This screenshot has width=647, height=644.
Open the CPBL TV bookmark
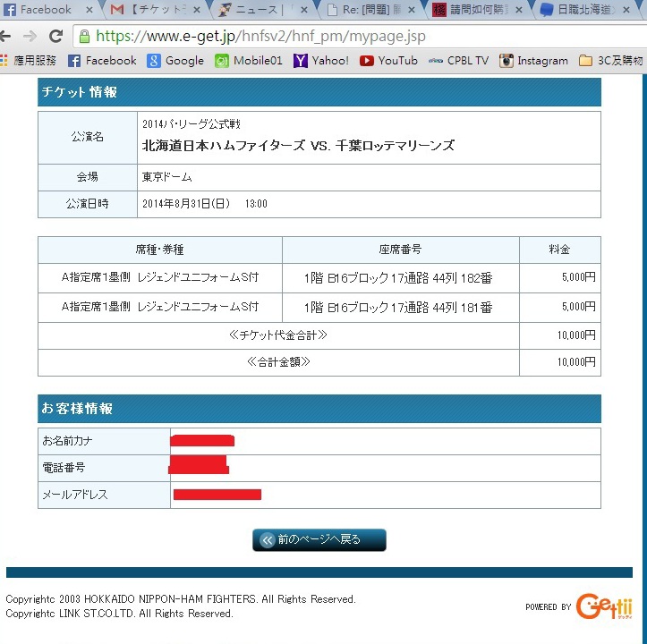coord(458,61)
